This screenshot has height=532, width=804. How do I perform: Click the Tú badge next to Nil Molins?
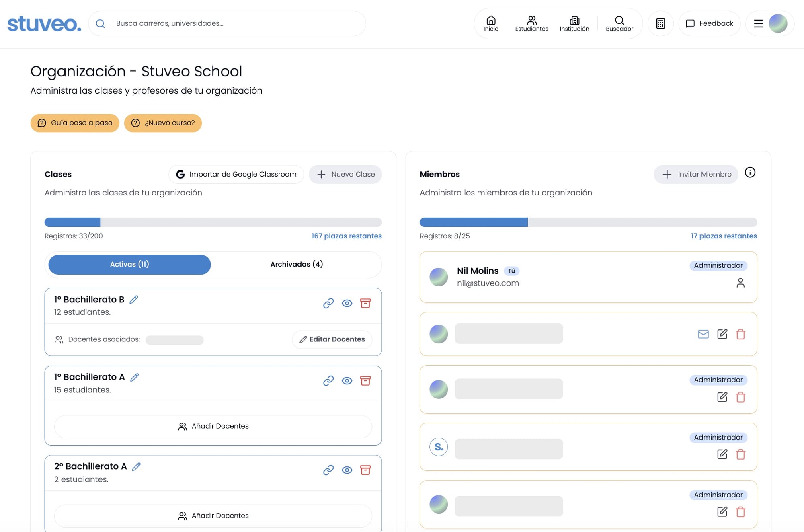(x=511, y=271)
